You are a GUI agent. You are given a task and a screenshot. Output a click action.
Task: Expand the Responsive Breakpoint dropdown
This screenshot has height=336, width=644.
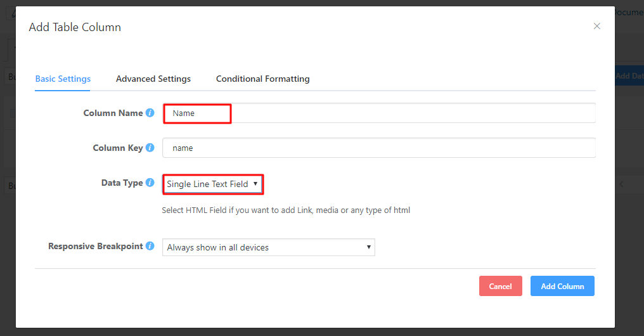tap(268, 247)
